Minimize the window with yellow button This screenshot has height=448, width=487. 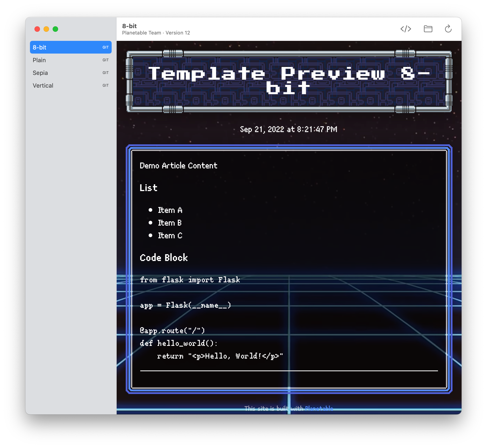46,29
